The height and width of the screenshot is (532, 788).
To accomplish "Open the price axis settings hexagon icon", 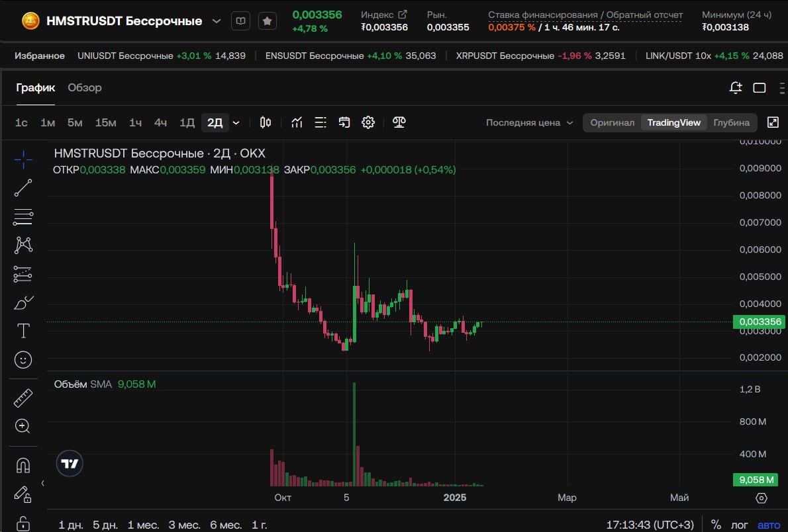I will coord(762,498).
